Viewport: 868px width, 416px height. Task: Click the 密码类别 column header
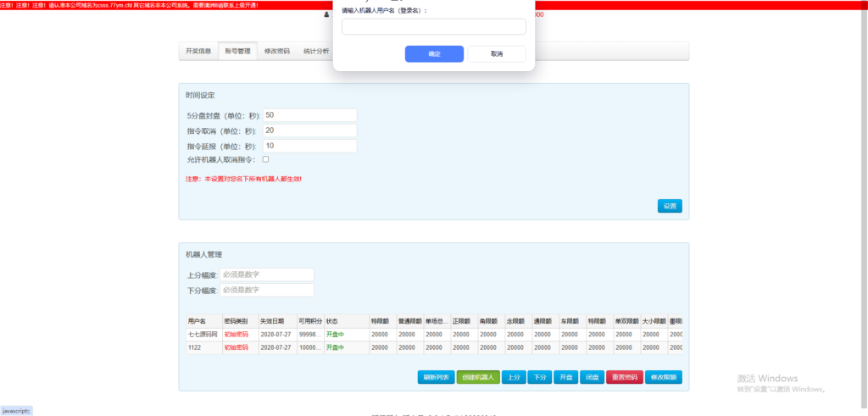(x=240, y=321)
